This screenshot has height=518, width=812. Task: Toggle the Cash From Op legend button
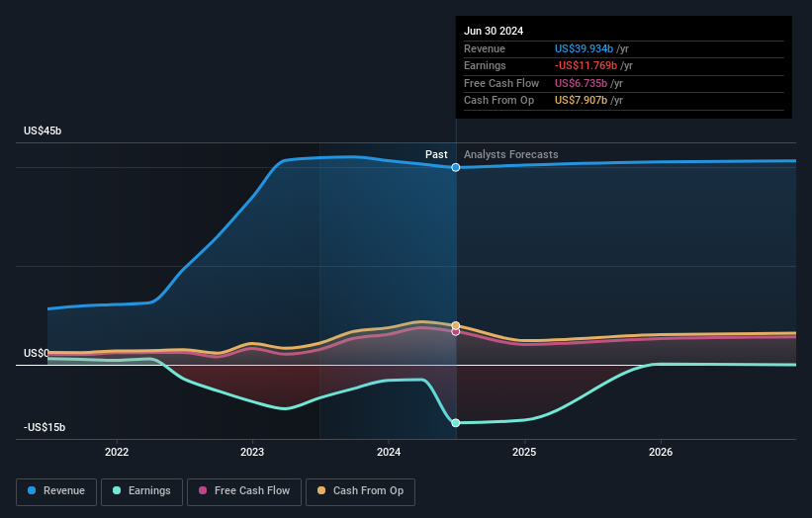360,491
